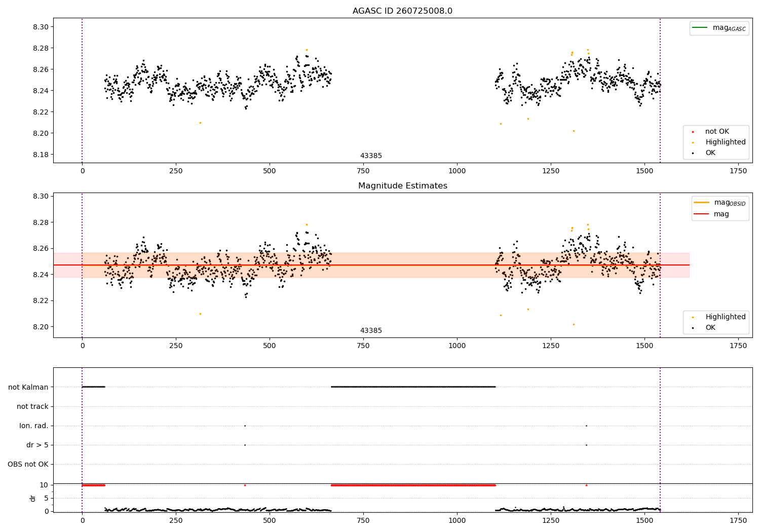Click the '8.30' y-tick of Magnitude Estimates plot
Screen dimensions: 760x532
[41, 196]
